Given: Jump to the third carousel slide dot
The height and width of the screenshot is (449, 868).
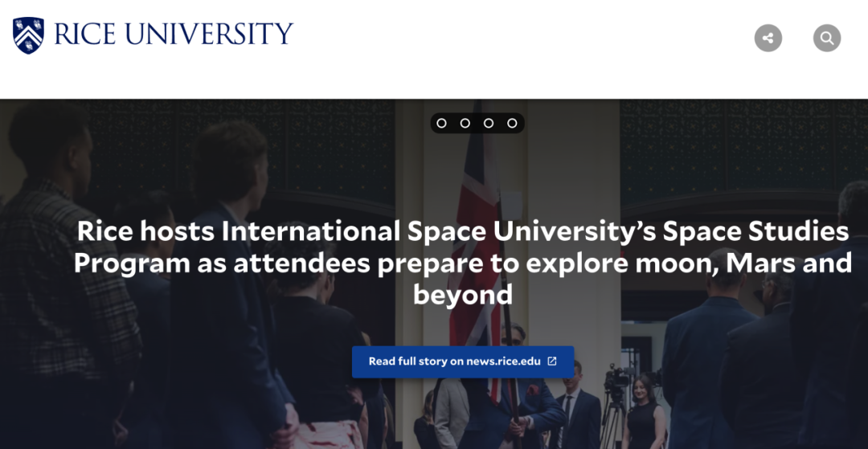Looking at the screenshot, I should 488,123.
